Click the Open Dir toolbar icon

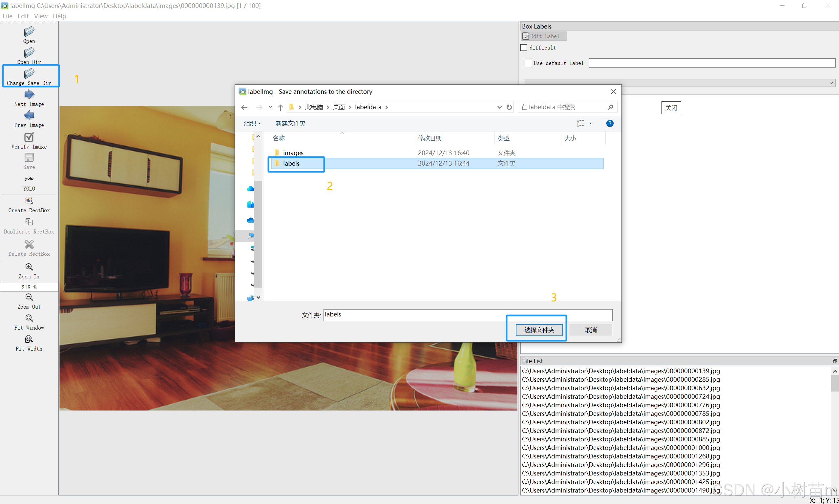[29, 53]
